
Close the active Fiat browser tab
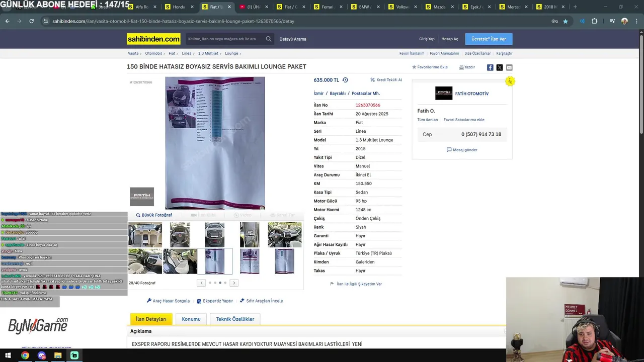229,7
